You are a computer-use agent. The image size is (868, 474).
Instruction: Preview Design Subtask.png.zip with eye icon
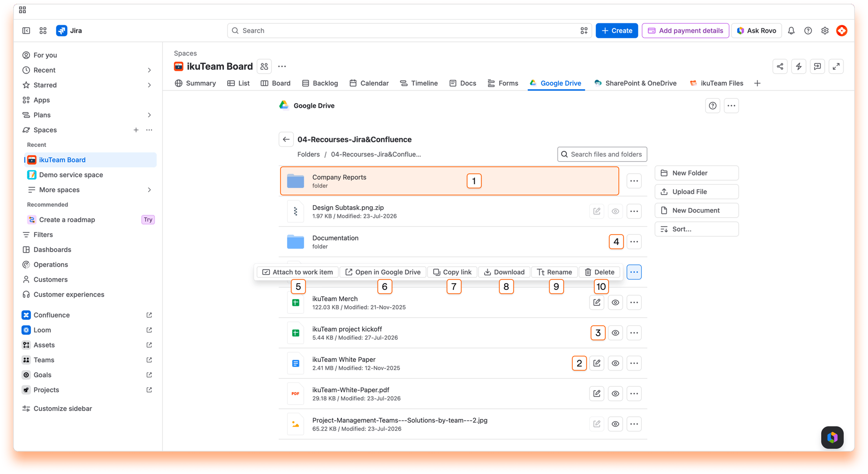pyautogui.click(x=615, y=211)
